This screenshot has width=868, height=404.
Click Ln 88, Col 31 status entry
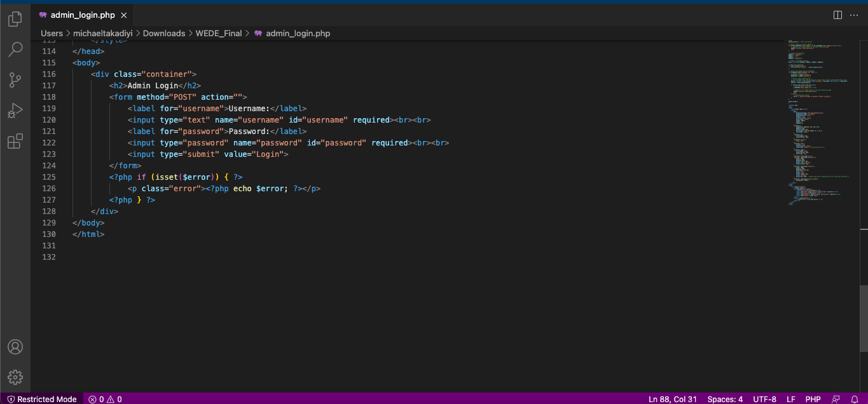point(673,399)
